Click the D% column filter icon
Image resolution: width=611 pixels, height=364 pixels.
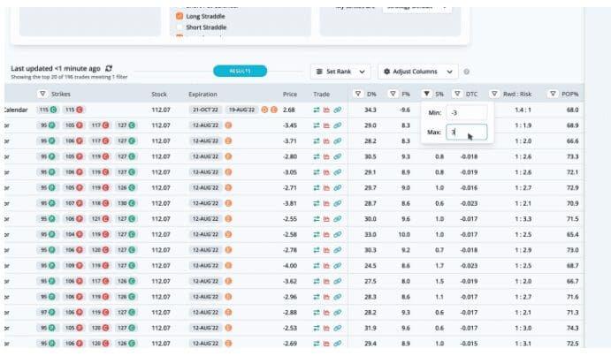pyautogui.click(x=358, y=94)
